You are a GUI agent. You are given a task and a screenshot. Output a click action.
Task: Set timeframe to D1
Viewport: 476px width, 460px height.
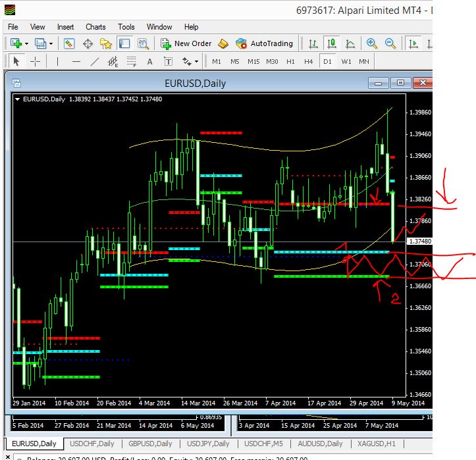click(x=327, y=62)
